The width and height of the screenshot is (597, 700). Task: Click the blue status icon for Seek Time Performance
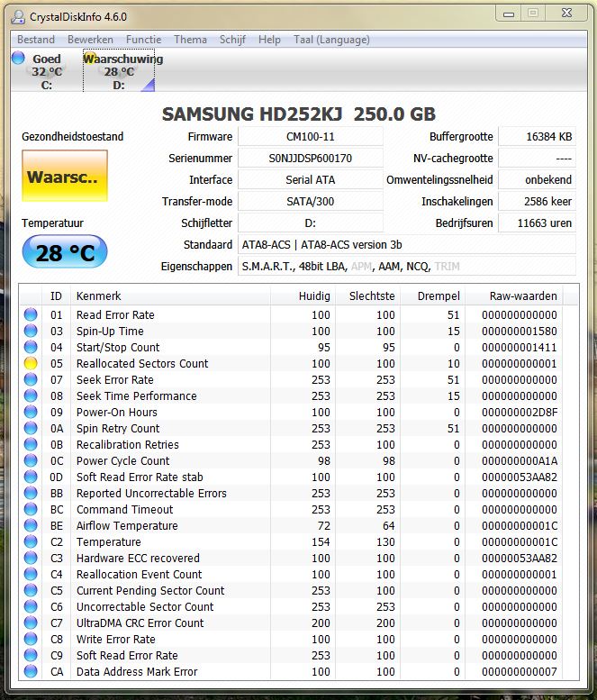[31, 395]
